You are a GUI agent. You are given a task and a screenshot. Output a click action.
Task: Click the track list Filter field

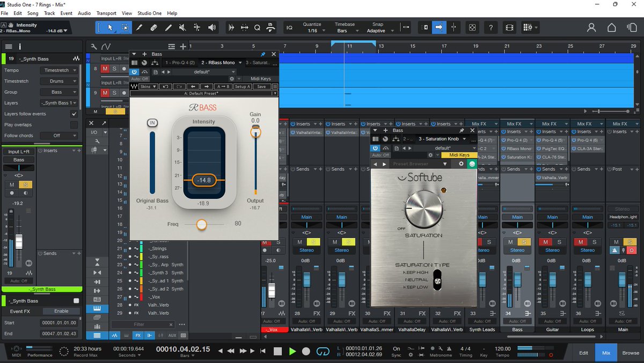tap(143, 324)
